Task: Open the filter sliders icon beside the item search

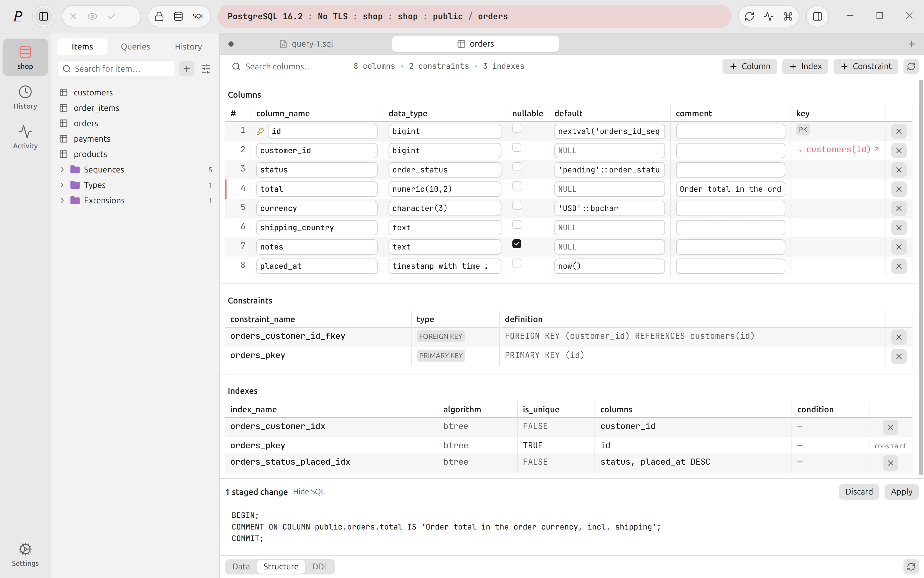Action: 206,69
